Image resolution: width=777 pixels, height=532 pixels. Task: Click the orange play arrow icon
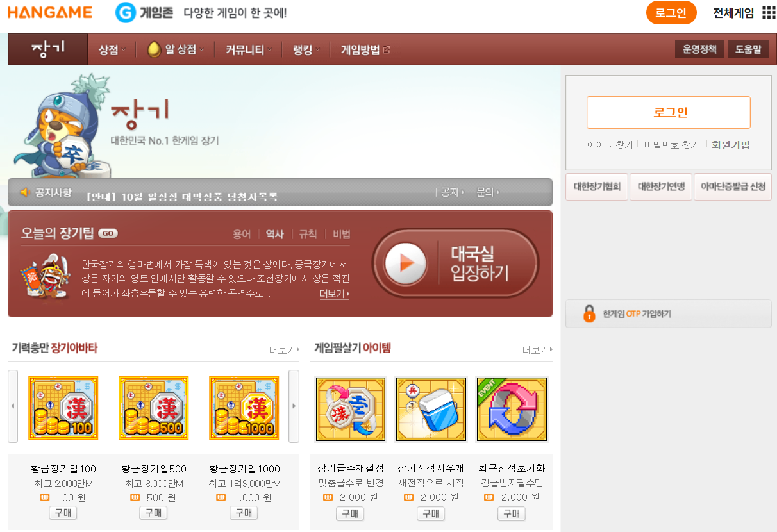click(406, 263)
